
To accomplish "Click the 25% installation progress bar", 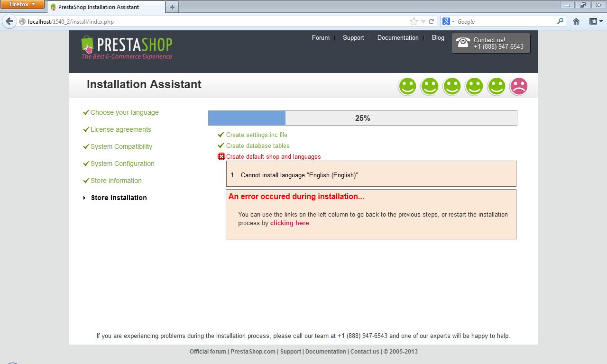I will click(x=362, y=118).
